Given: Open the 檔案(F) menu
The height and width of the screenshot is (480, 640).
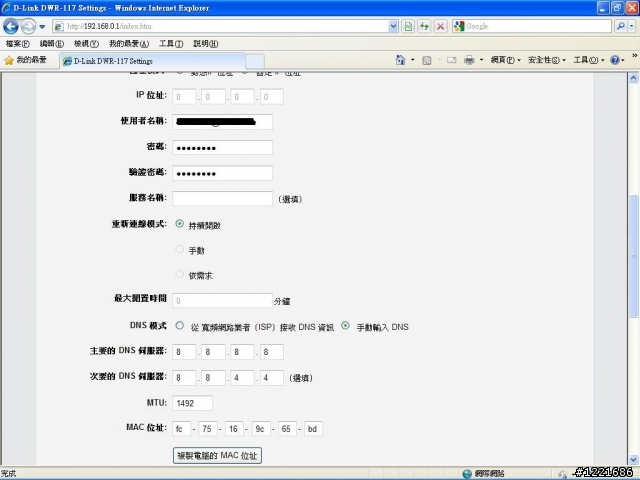Looking at the screenshot, I should click(x=18, y=44).
